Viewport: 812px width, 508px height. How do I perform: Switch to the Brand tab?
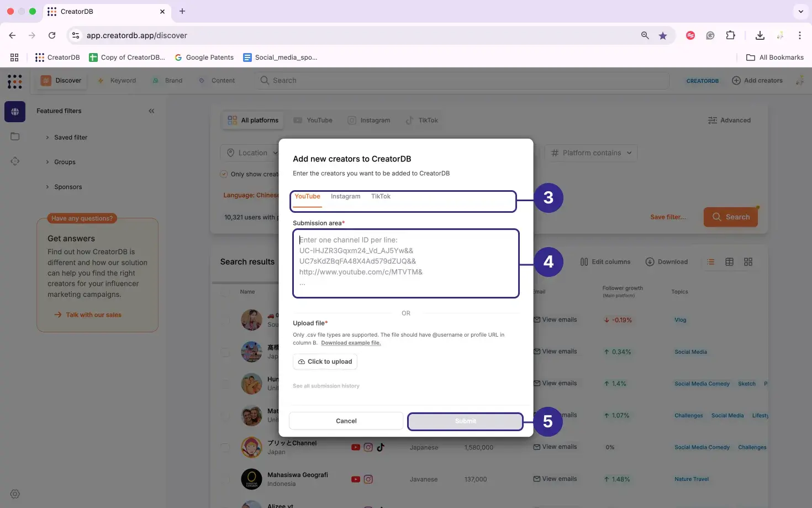[167, 81]
